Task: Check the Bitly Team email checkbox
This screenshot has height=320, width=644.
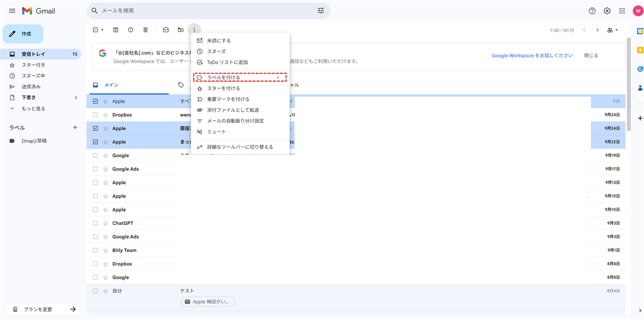Action: pyautogui.click(x=96, y=250)
